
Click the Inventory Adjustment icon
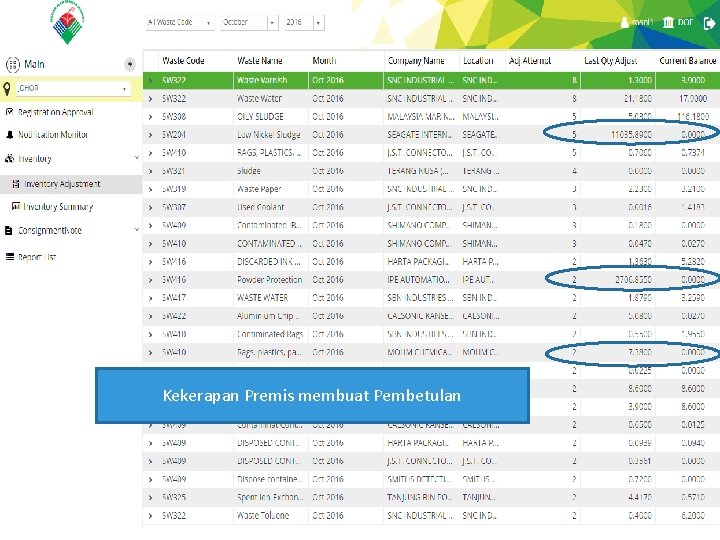tap(16, 184)
